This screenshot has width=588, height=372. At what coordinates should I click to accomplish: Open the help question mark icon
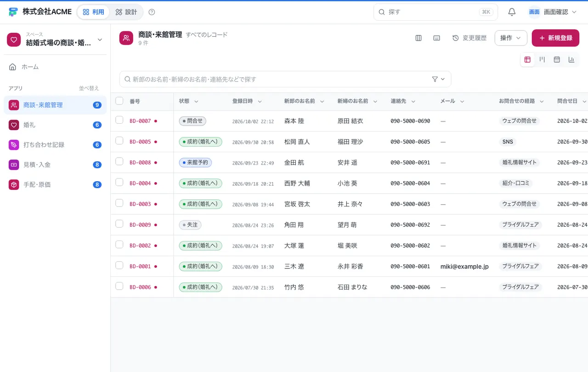pyautogui.click(x=152, y=12)
